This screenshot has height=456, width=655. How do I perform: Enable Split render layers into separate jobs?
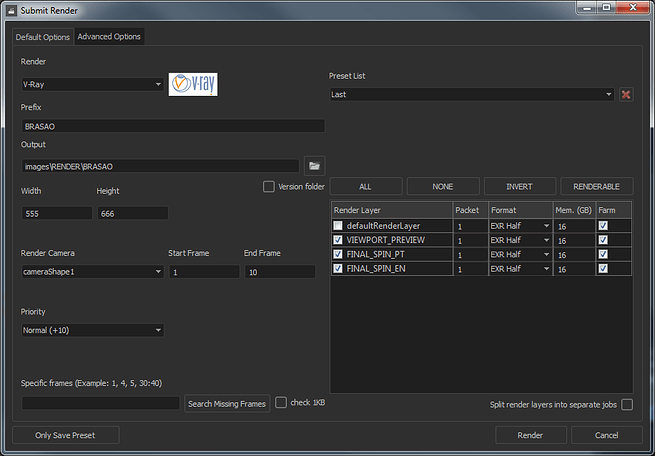(627, 404)
